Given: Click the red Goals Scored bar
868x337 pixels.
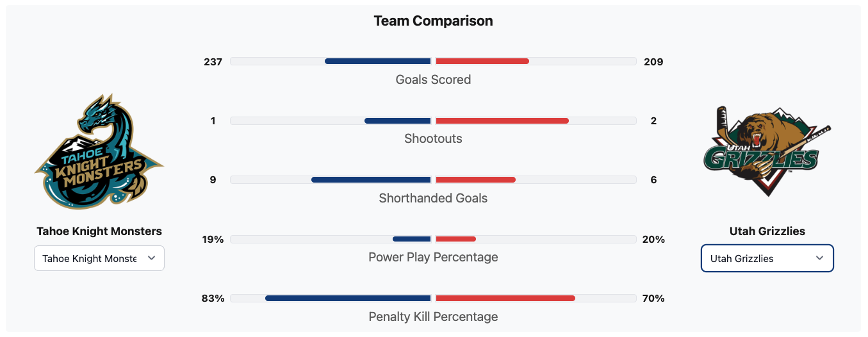Looking at the screenshot, I should (482, 62).
